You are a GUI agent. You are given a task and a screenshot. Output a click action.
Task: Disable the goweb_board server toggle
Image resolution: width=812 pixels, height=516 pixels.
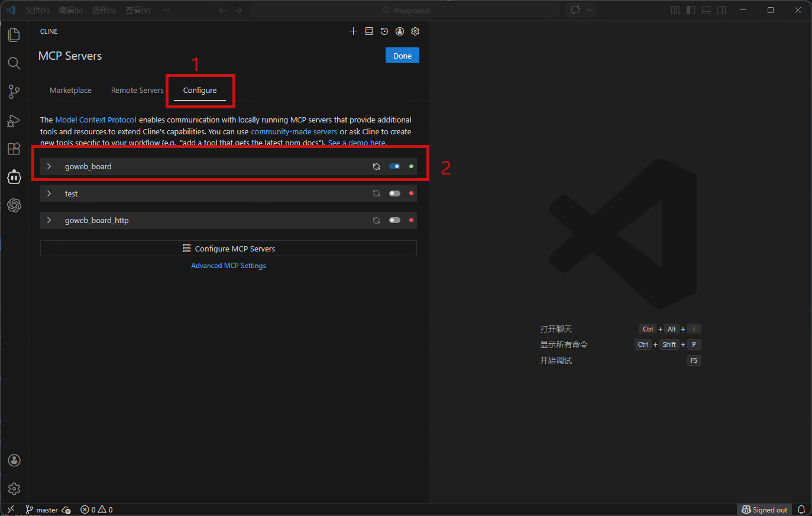click(x=394, y=167)
